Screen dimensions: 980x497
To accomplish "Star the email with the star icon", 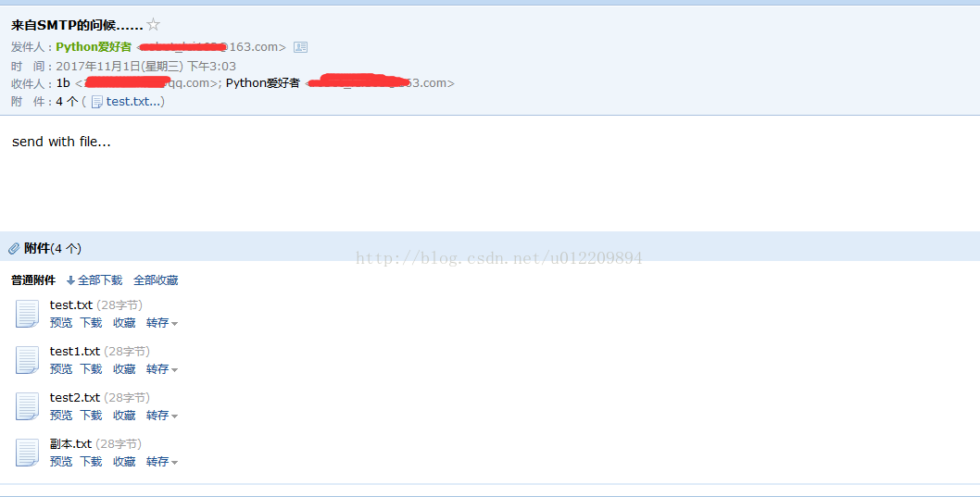I will 153,25.
